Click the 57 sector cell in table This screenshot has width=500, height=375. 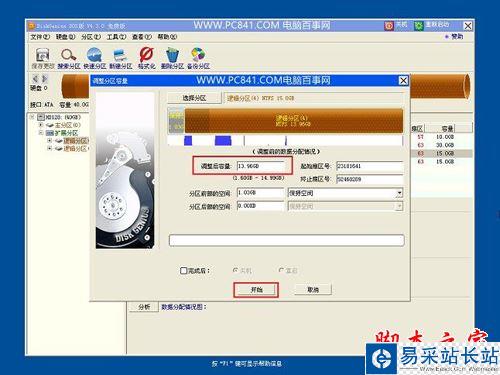tap(421, 137)
